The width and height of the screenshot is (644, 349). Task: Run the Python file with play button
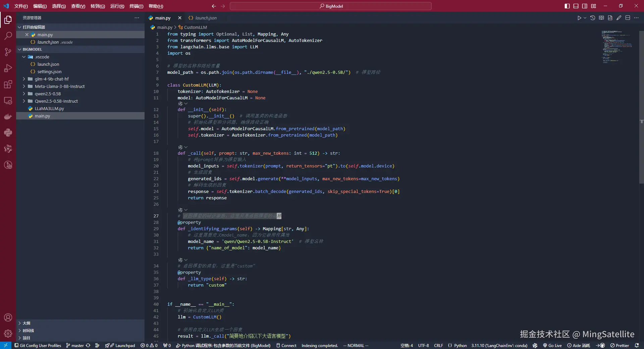(579, 18)
